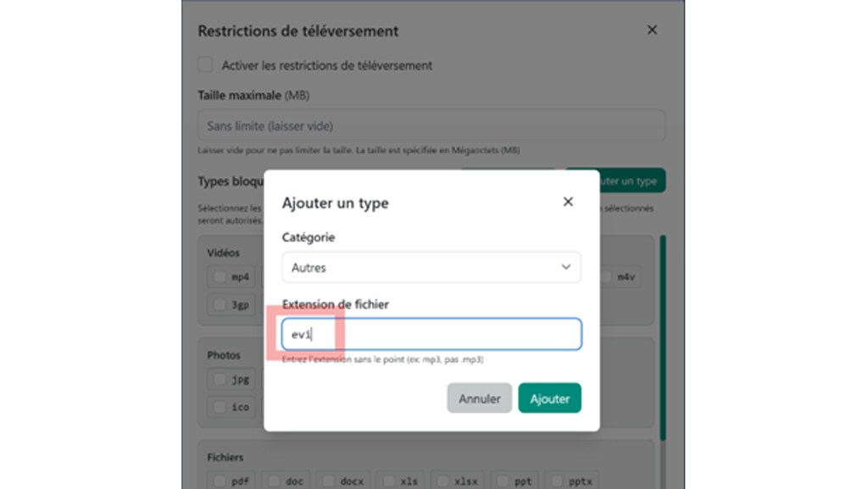This screenshot has width=868, height=489.
Task: Check the mp4 video extension
Action: (x=219, y=275)
